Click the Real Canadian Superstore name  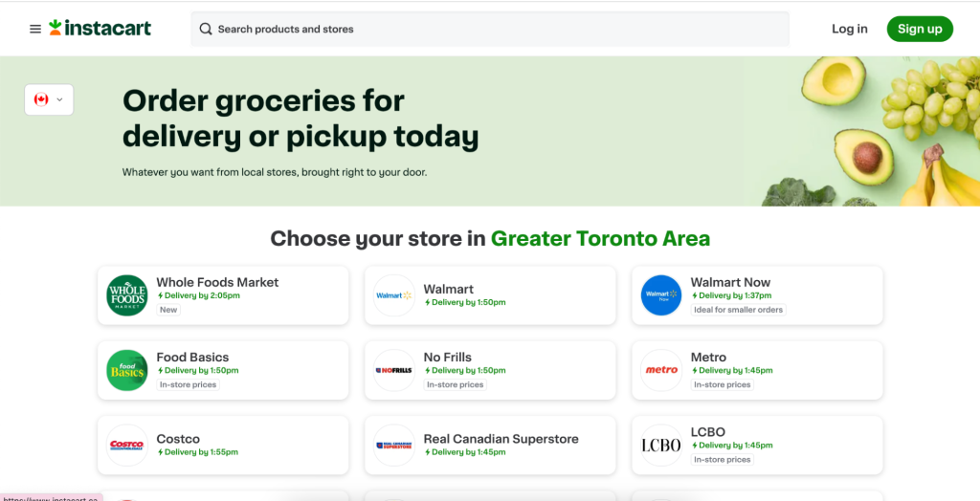coord(501,439)
